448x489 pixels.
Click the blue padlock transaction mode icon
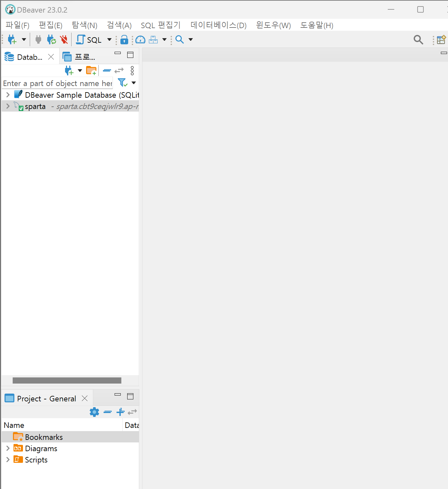pyautogui.click(x=124, y=39)
